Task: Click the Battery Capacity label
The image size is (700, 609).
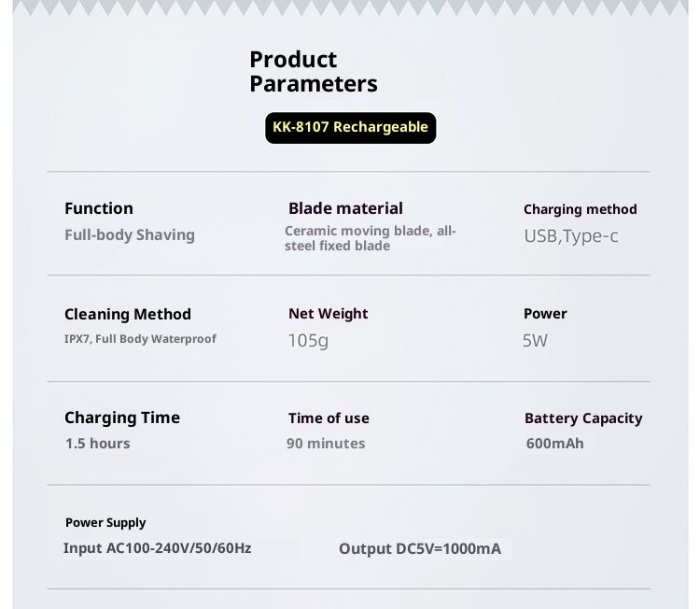Action: pyautogui.click(x=583, y=418)
